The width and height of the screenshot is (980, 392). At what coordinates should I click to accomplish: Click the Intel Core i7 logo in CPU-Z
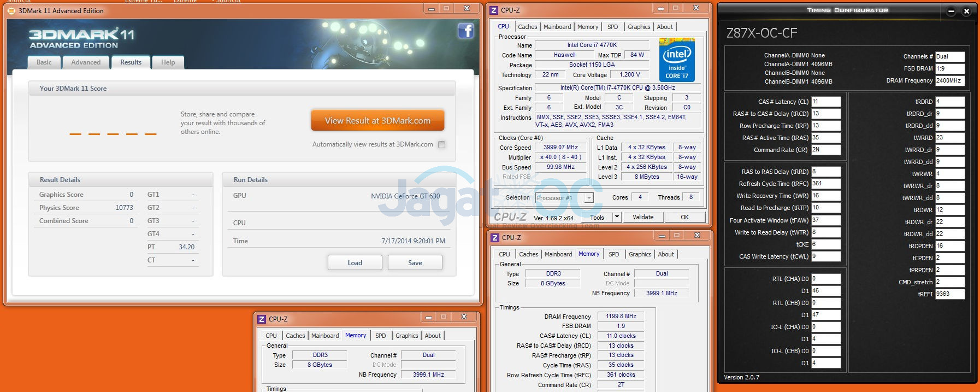676,60
